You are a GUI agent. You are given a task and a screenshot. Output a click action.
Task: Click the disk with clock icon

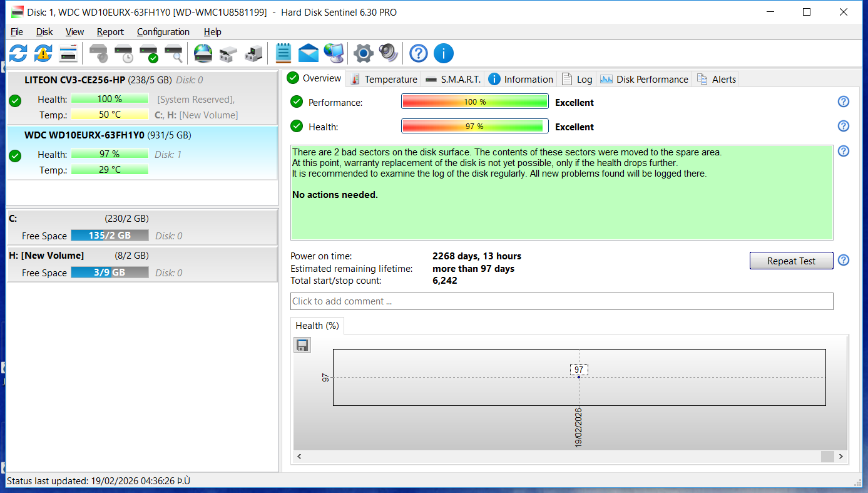click(x=124, y=53)
